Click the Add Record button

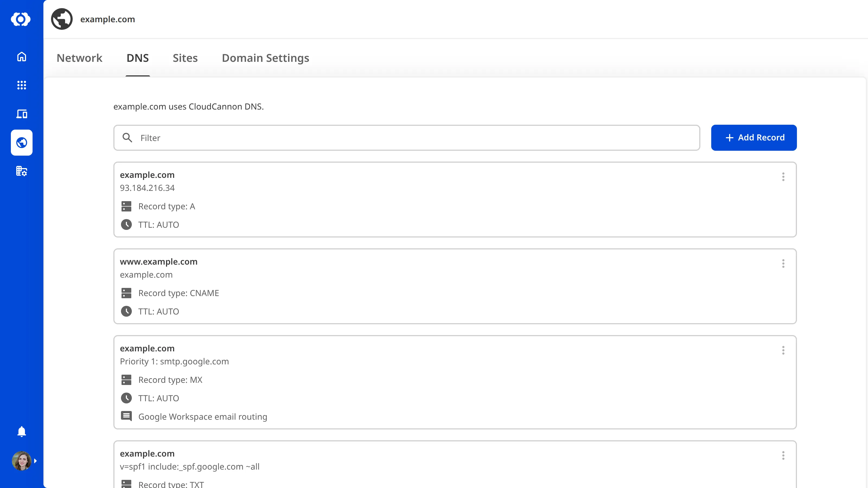point(754,137)
